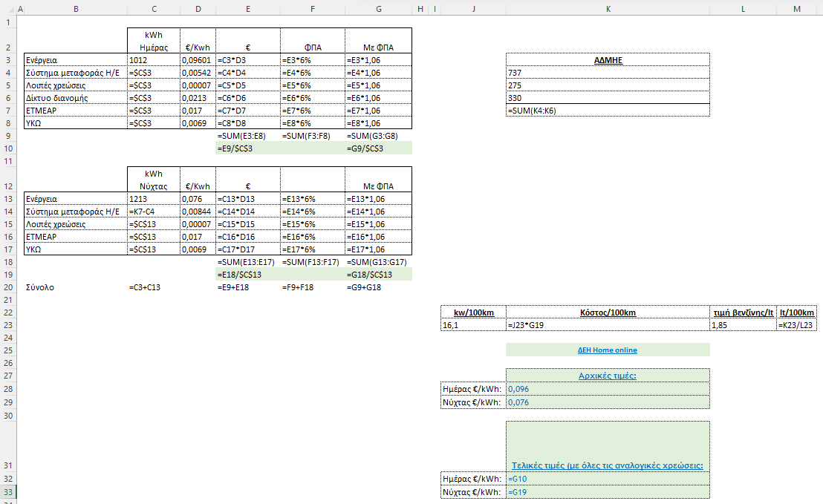Select row 23 header
Screen dimensions: 823x504
[x=8, y=325]
